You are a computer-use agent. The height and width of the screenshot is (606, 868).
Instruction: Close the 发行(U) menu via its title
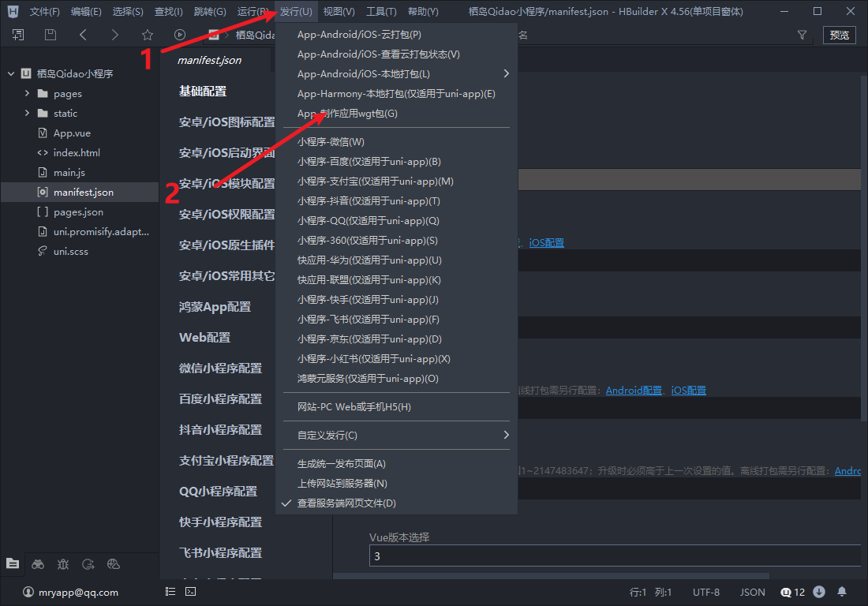[x=296, y=11]
